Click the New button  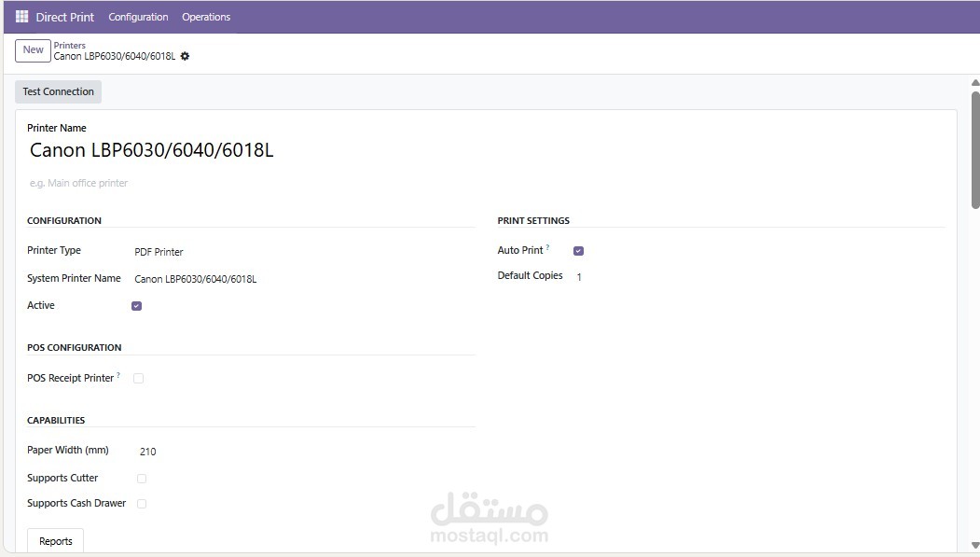coord(34,50)
